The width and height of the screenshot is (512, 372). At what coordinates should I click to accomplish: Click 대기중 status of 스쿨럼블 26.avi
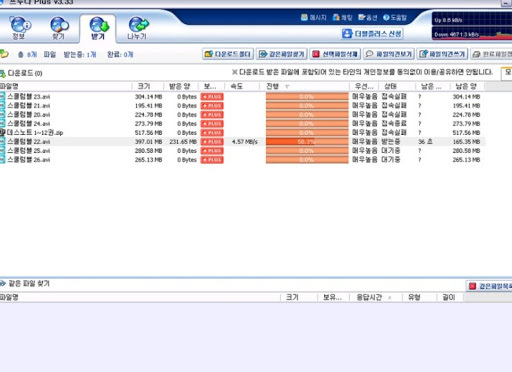click(391, 160)
